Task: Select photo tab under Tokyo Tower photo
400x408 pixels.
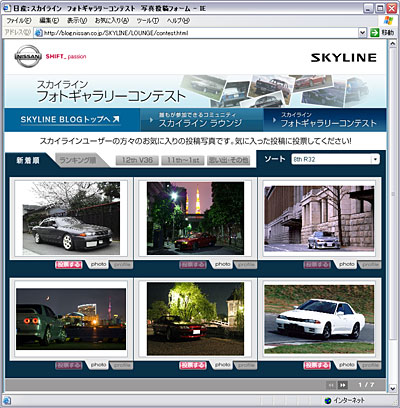Action: (x=222, y=264)
